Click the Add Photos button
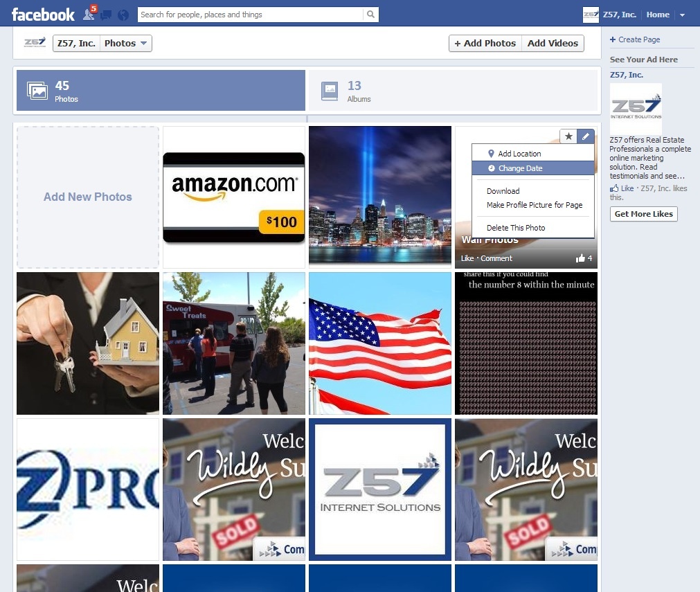700x592 pixels. tap(485, 44)
